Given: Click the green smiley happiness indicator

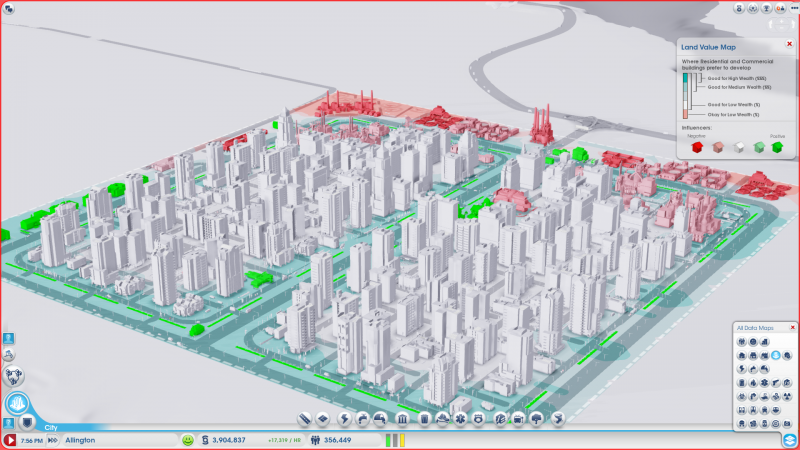Looking at the screenshot, I should (187, 440).
